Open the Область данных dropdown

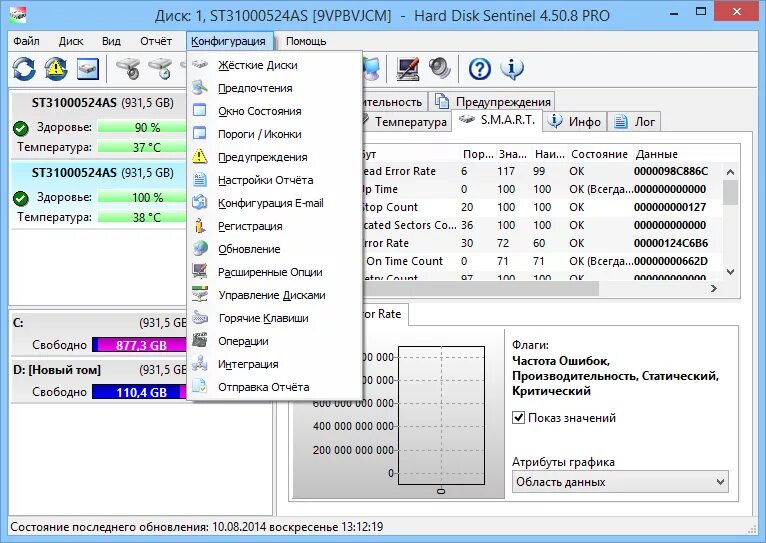click(620, 481)
